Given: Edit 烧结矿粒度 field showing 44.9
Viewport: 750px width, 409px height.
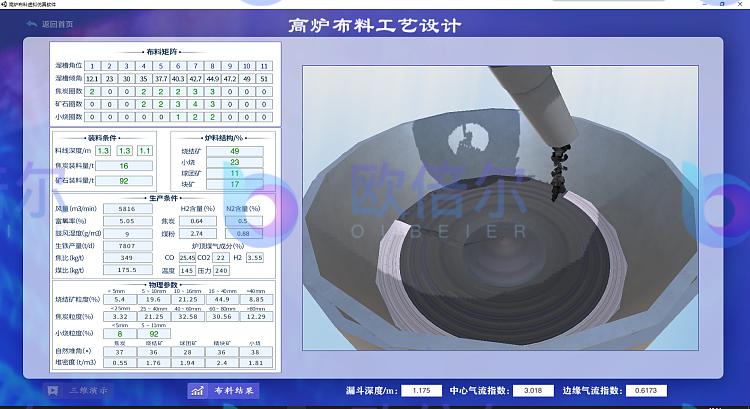Looking at the screenshot, I should [x=222, y=299].
